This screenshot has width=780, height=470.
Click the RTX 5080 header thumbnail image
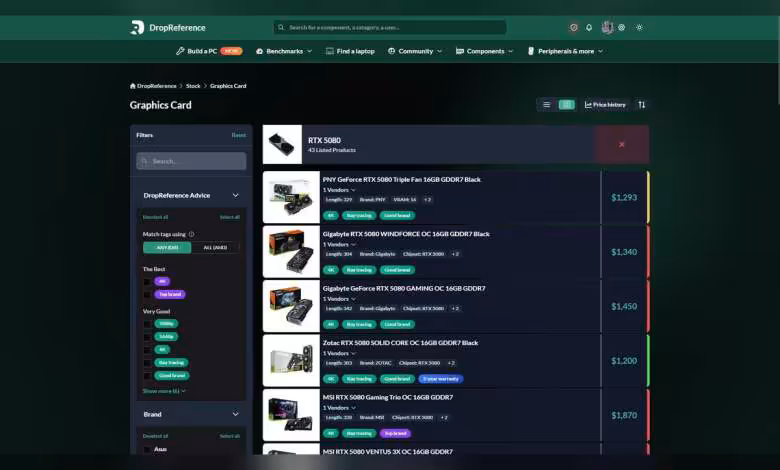282,144
